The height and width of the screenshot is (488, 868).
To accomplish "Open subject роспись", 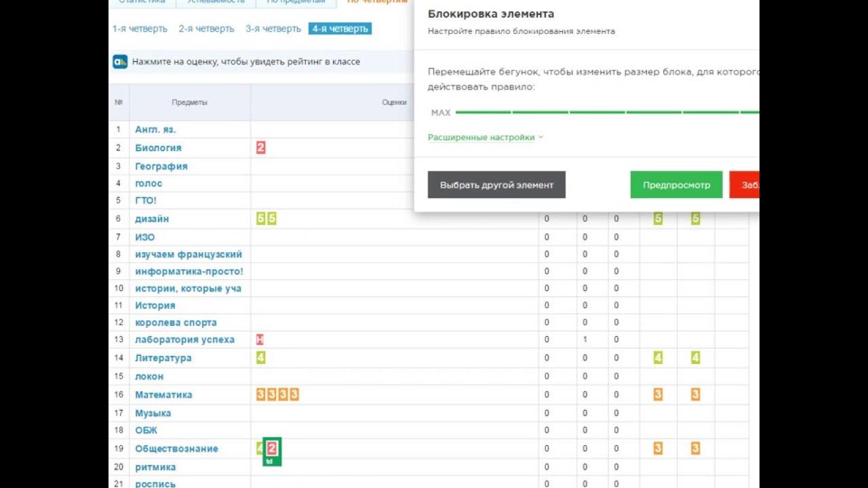I will coord(155,484).
